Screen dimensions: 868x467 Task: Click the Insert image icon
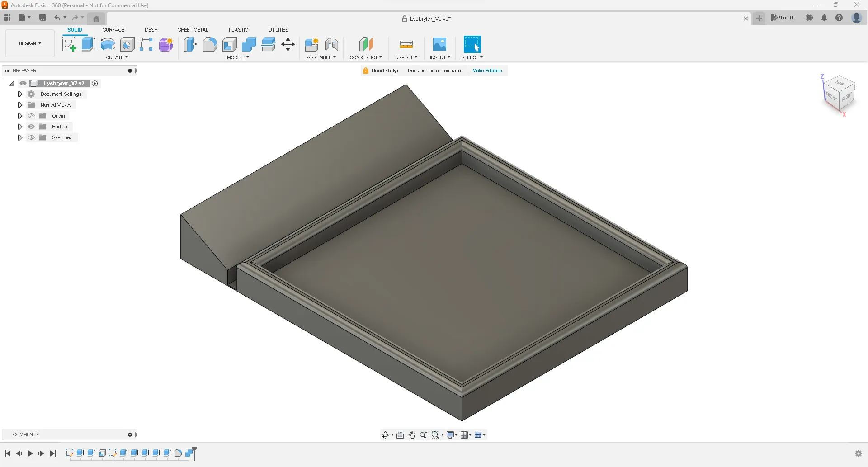click(439, 44)
